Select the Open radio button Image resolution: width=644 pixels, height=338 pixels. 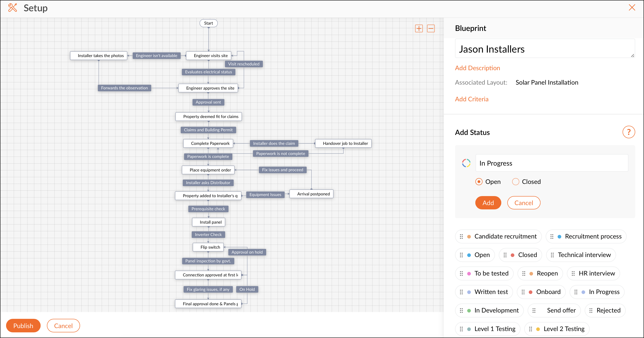coord(479,182)
